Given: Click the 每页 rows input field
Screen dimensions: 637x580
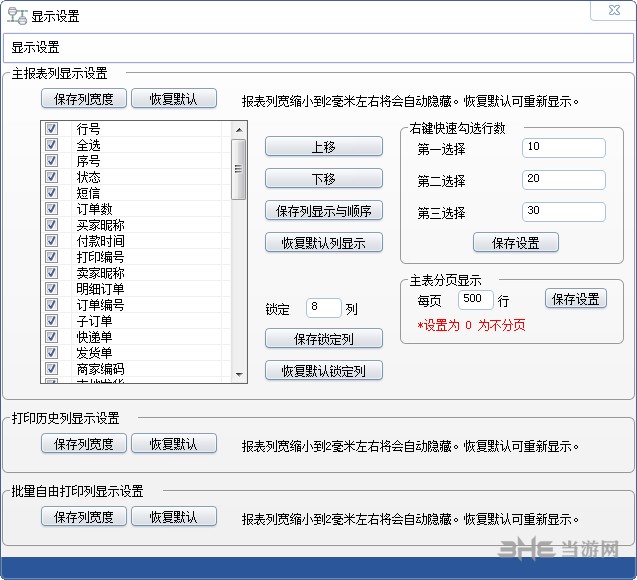Looking at the screenshot, I should [x=476, y=300].
